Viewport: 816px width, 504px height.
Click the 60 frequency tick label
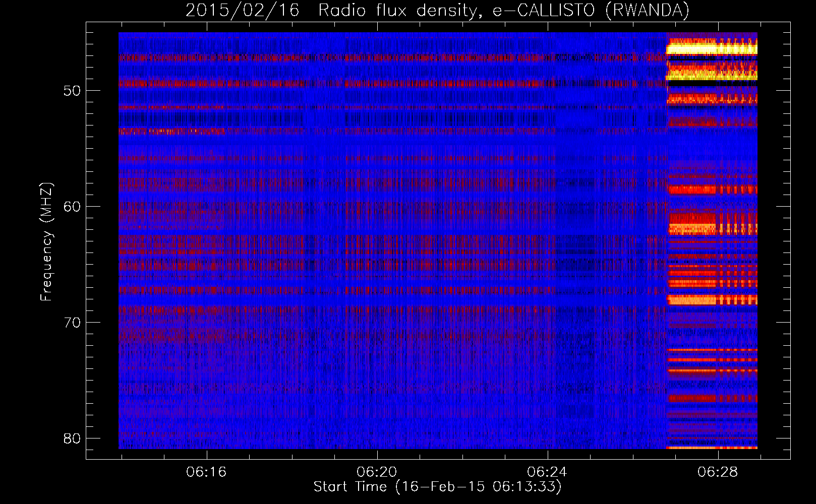pyautogui.click(x=72, y=207)
